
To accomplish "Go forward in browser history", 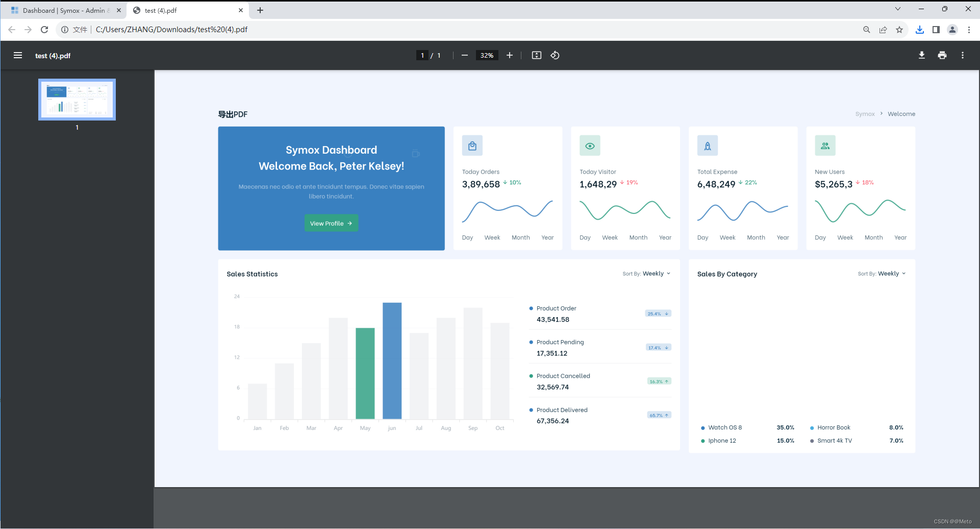I will point(28,30).
